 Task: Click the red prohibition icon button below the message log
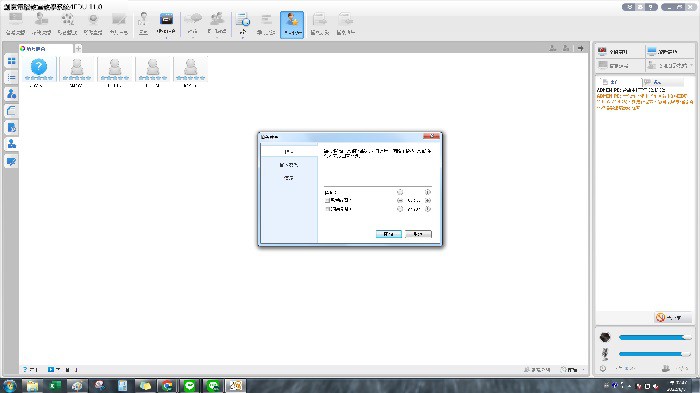pos(673,318)
